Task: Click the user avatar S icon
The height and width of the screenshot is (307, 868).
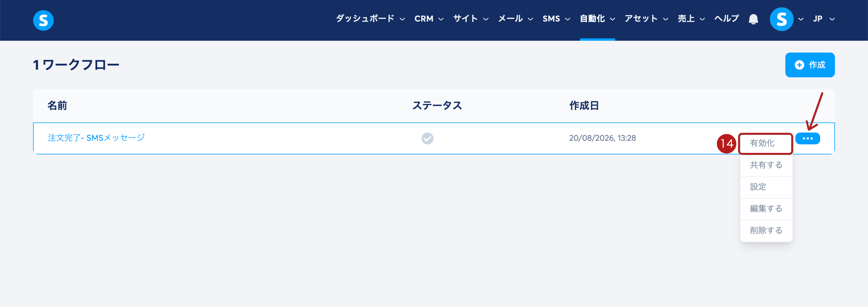Action: click(x=781, y=19)
